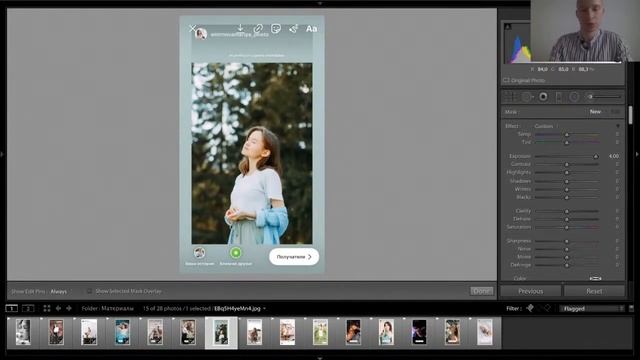
Task: Collapse the right panel arrow
Action: point(637,154)
